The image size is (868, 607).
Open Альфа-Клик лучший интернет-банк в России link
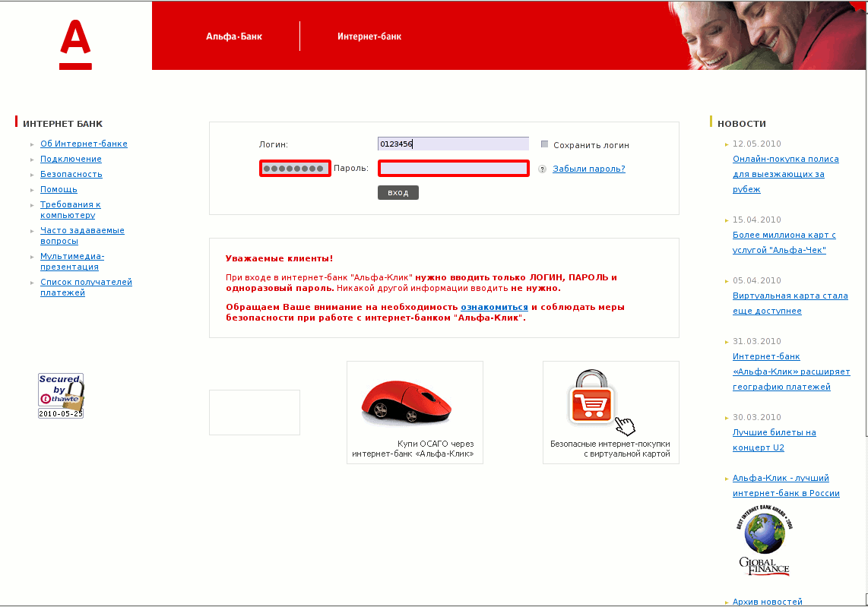[x=786, y=485]
